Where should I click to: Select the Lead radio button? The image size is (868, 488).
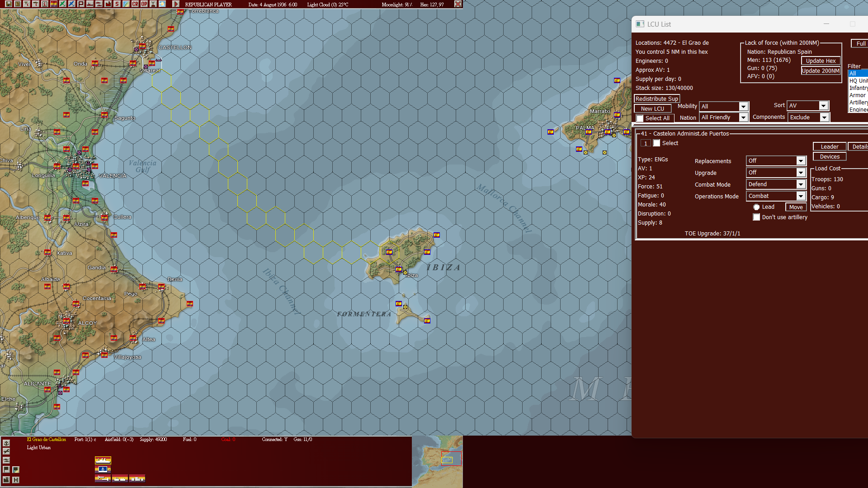756,206
